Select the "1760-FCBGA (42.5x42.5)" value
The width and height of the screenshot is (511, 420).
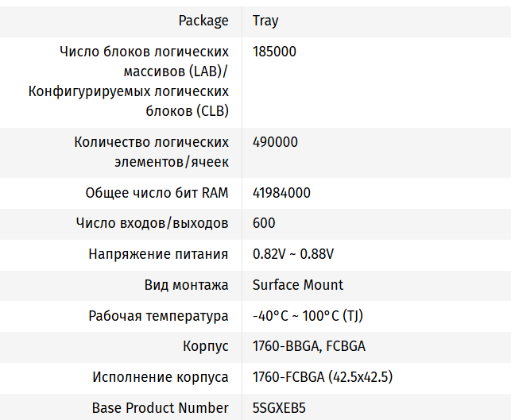pyautogui.click(x=323, y=377)
